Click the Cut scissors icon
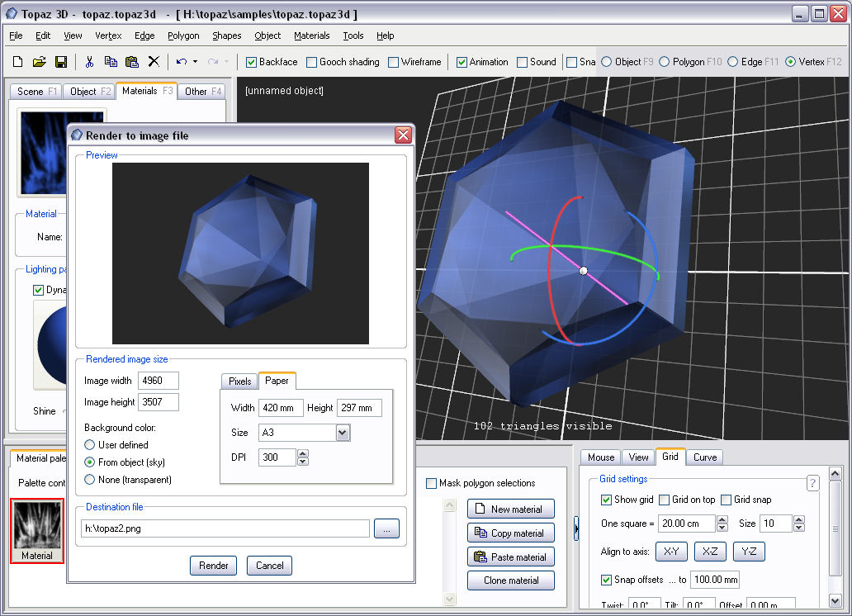 click(89, 62)
